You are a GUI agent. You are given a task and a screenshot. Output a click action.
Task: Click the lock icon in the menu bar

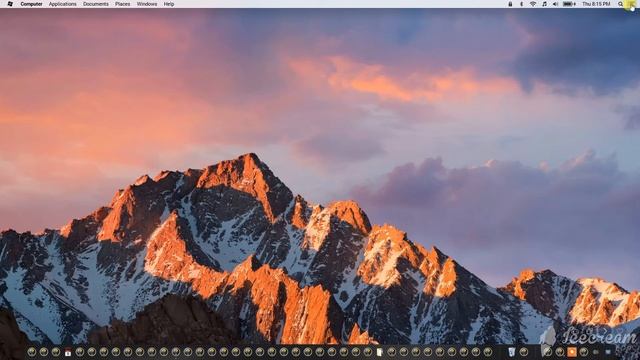(510, 4)
